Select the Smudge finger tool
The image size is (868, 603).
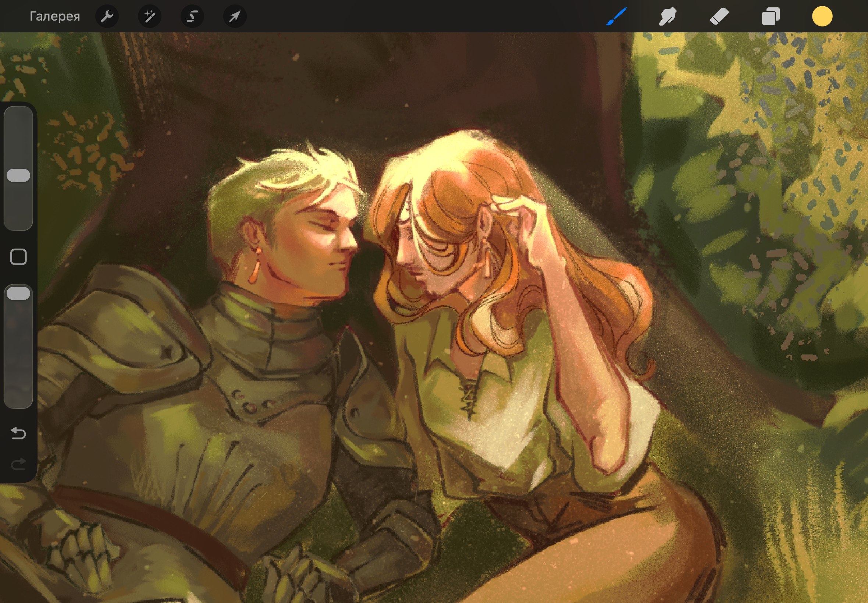point(668,17)
